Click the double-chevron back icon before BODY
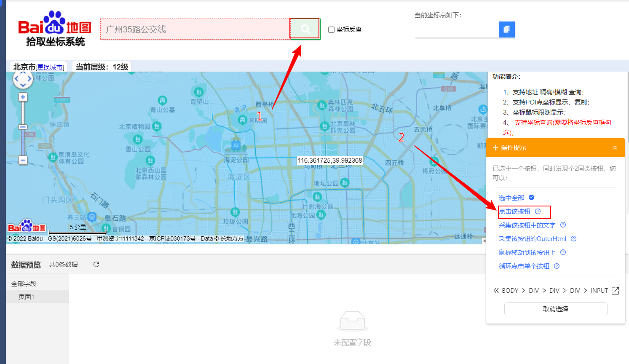The height and width of the screenshot is (364, 629). (x=496, y=291)
